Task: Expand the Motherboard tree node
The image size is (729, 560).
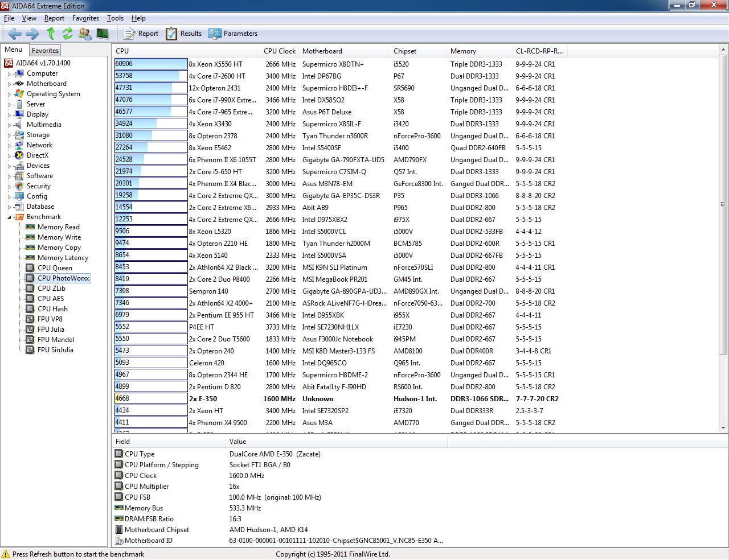Action: click(x=9, y=84)
